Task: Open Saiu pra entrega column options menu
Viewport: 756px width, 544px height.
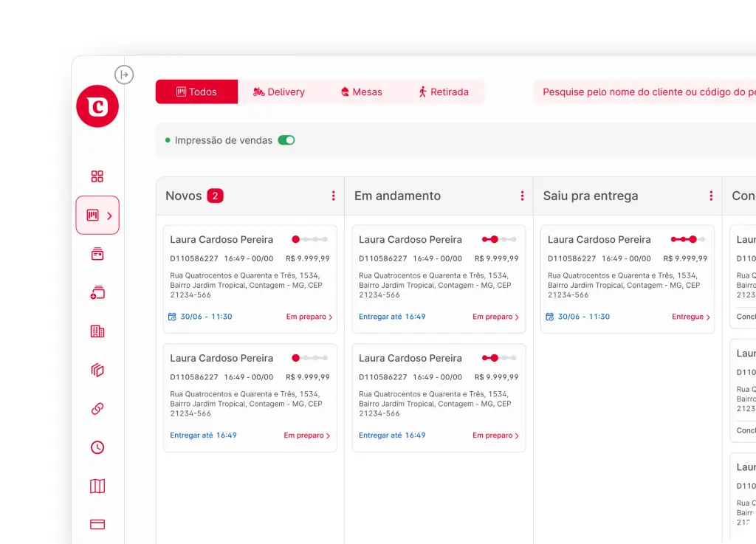Action: 711,196
